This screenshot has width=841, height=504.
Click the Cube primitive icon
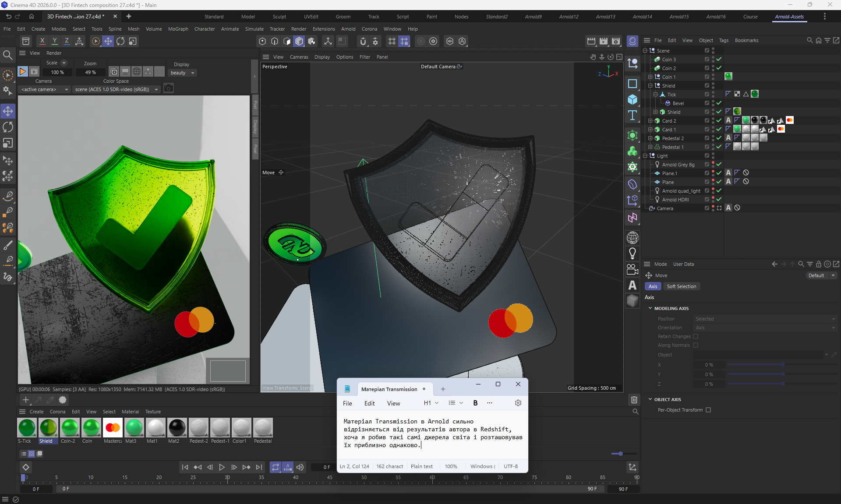[x=632, y=99]
